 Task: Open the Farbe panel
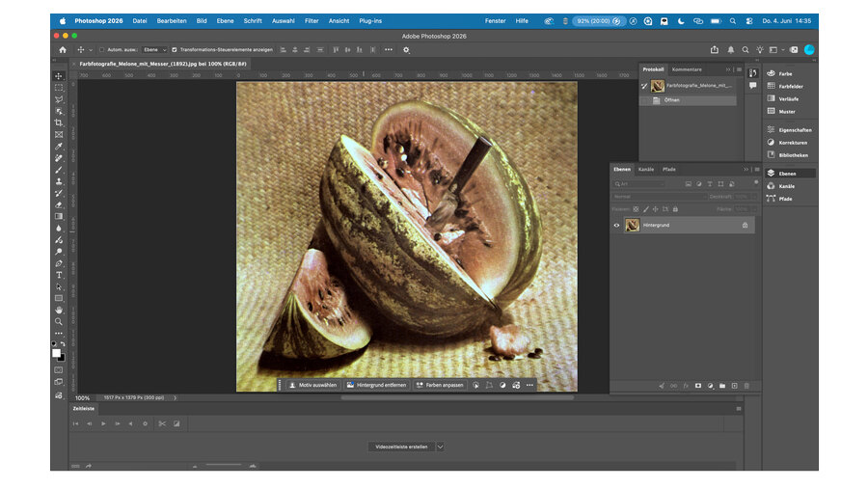(780, 73)
